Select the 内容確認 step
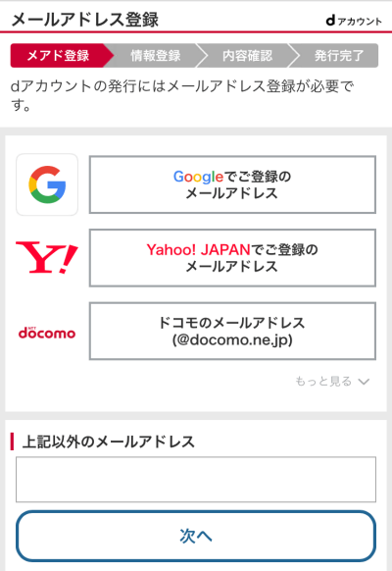This screenshot has height=571, width=392. [247, 56]
